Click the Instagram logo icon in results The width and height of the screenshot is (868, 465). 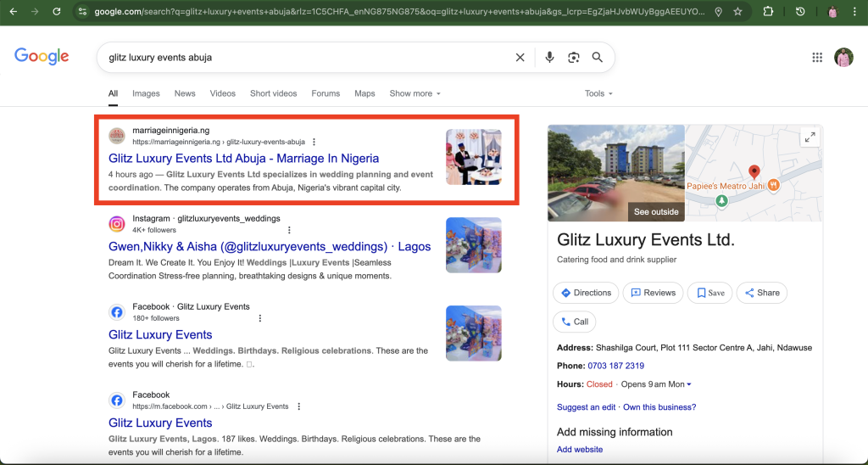pos(117,224)
